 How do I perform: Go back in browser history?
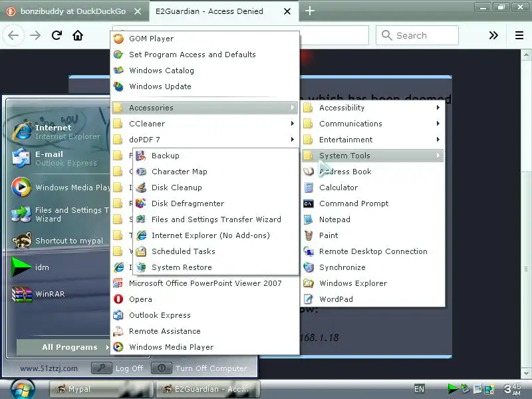pos(13,35)
